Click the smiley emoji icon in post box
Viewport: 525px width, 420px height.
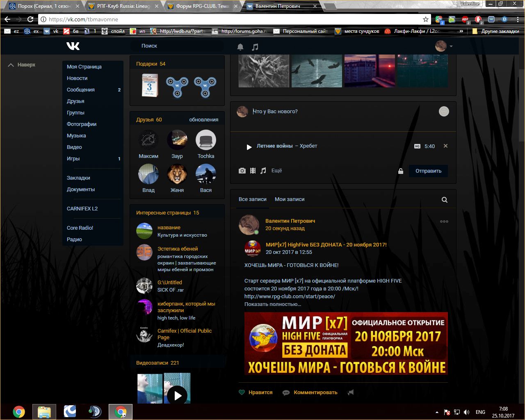(x=444, y=111)
